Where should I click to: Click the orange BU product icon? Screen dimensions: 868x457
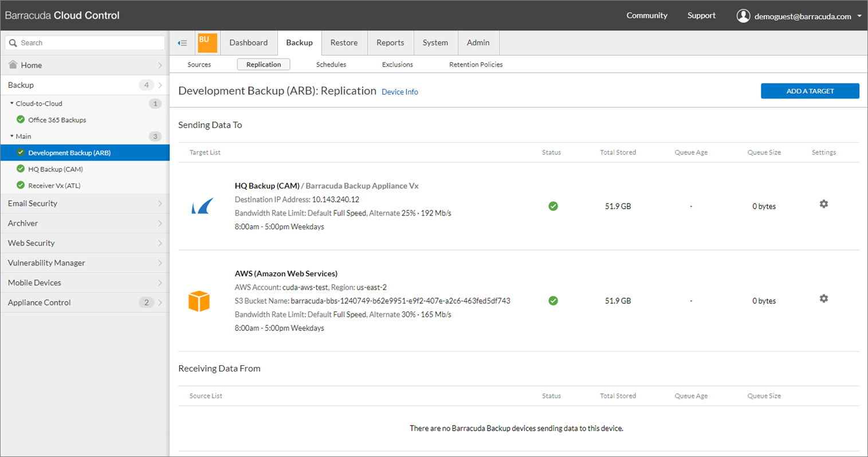coord(207,42)
